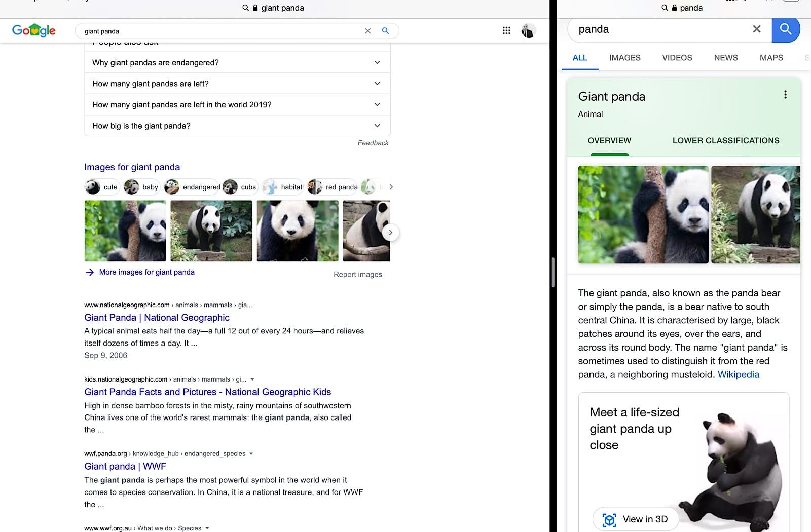This screenshot has height=532, width=811.
Task: Click the lock icon in the right address bar
Action: tap(674, 8)
